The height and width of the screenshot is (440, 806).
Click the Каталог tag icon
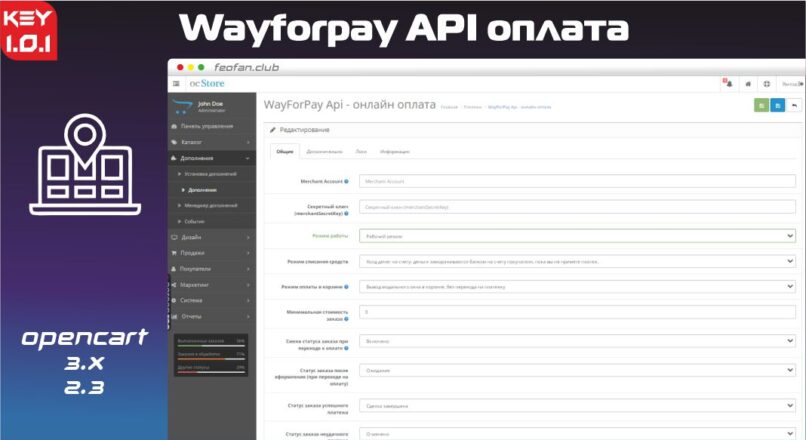tap(174, 142)
